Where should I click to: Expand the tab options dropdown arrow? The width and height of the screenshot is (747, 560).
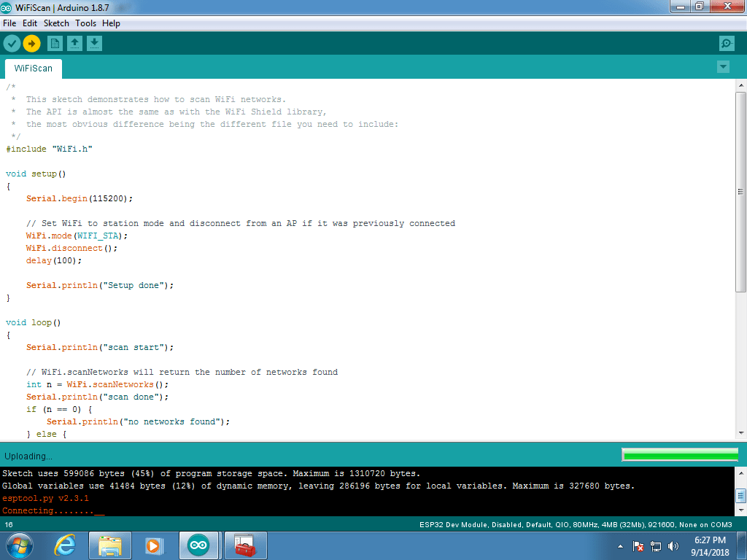pos(723,67)
